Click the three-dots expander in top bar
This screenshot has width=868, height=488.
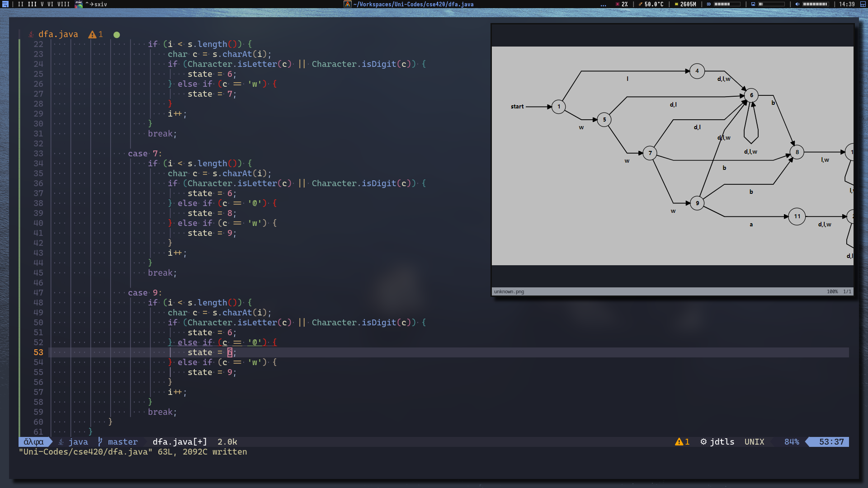tap(603, 4)
